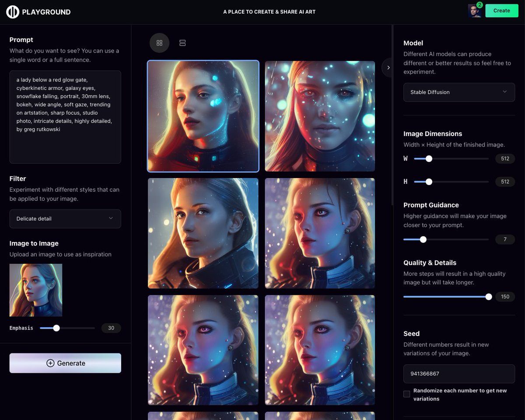
Task: Click the Playground logo icon
Action: pyautogui.click(x=13, y=12)
